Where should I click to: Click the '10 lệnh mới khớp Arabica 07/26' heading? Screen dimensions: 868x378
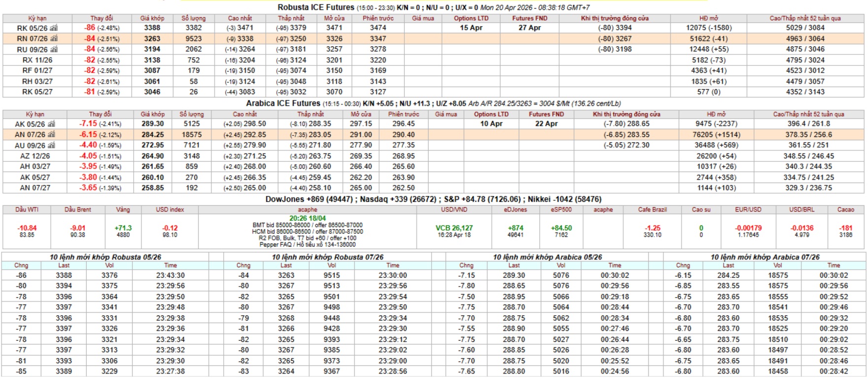tap(764, 257)
